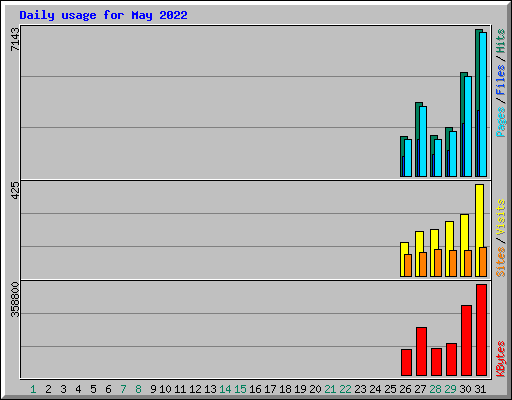Select the Visits legend label
Screen dimensions: 512x400
501,217
